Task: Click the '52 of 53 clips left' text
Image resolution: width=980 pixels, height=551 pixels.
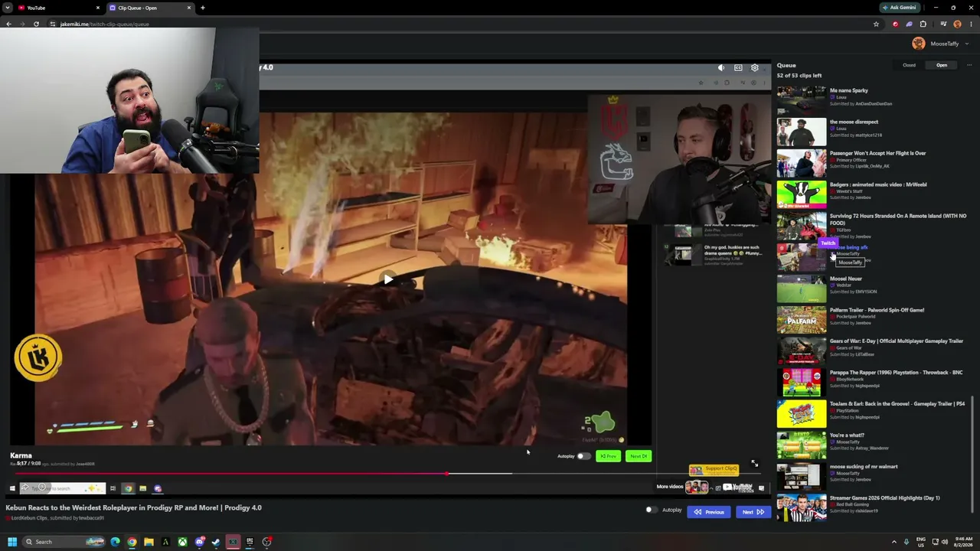Action: coord(799,76)
